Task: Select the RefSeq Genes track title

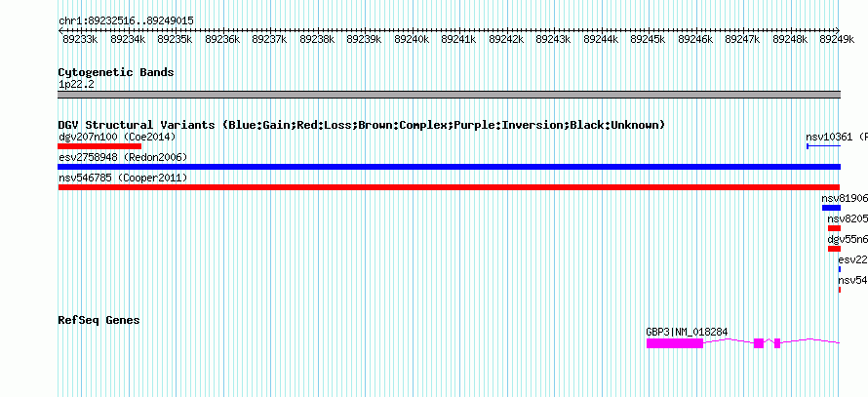Action: [x=99, y=321]
